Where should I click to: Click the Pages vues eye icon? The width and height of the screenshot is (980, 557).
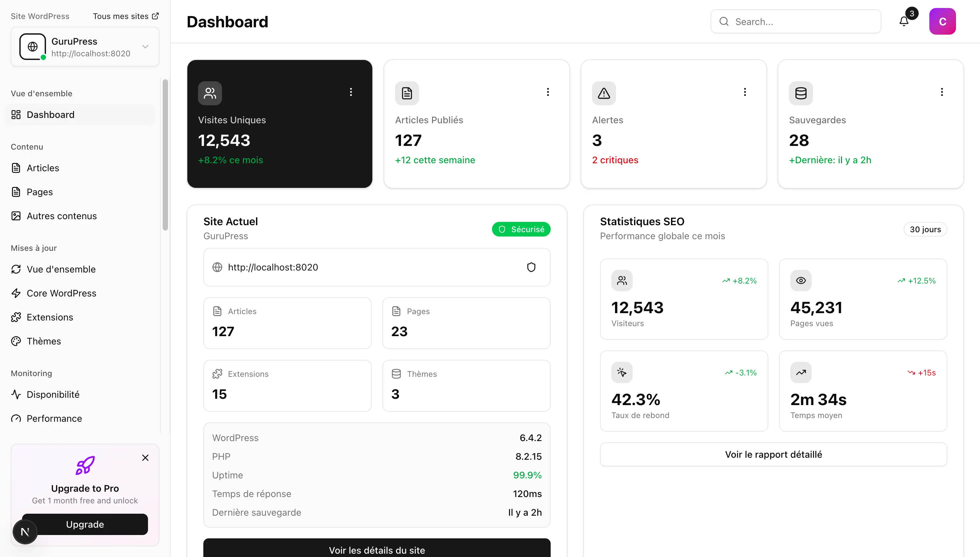(801, 280)
